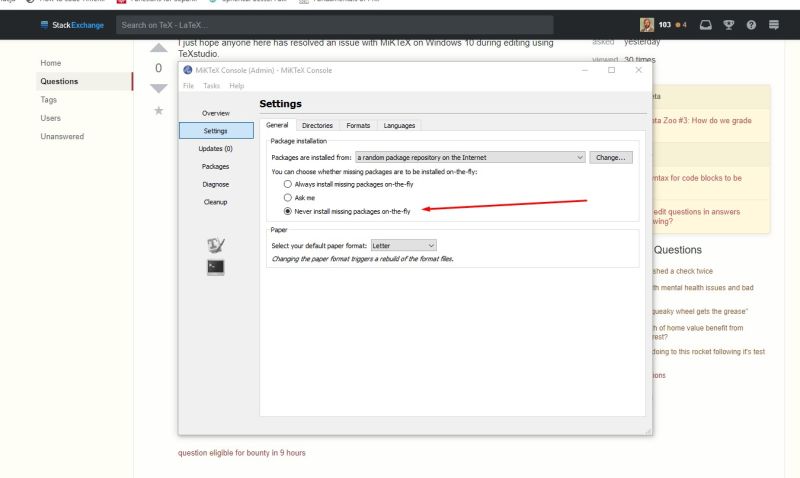Open the site switcher icon in top bar

774,24
